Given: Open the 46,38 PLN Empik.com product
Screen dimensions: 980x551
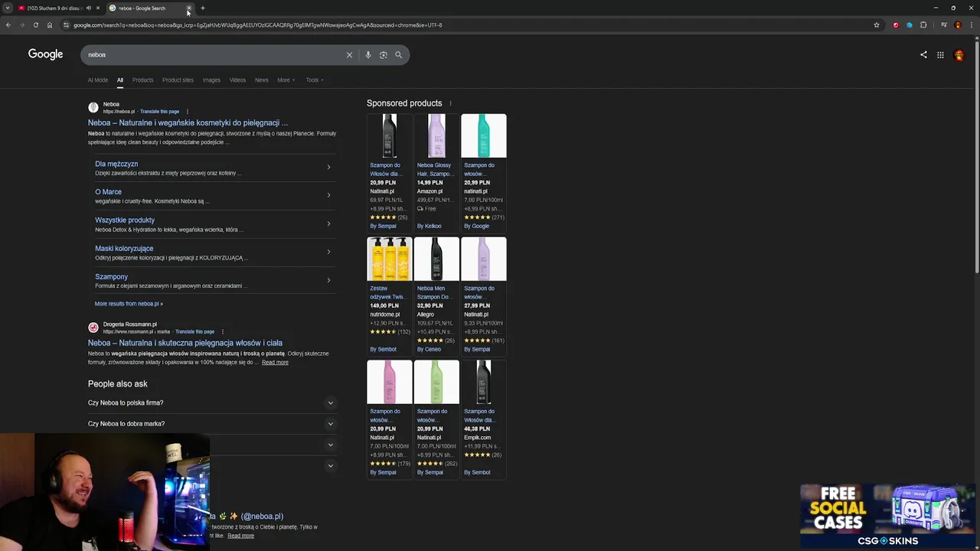Looking at the screenshot, I should coord(483,419).
